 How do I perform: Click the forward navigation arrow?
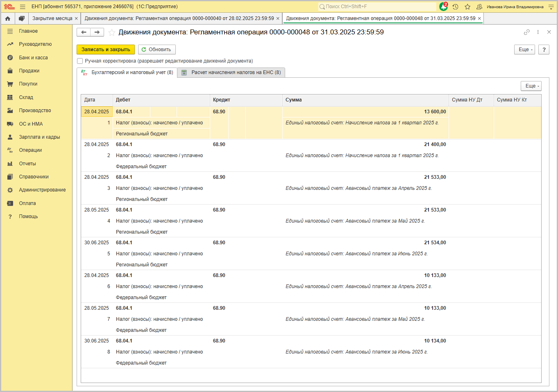coord(97,32)
